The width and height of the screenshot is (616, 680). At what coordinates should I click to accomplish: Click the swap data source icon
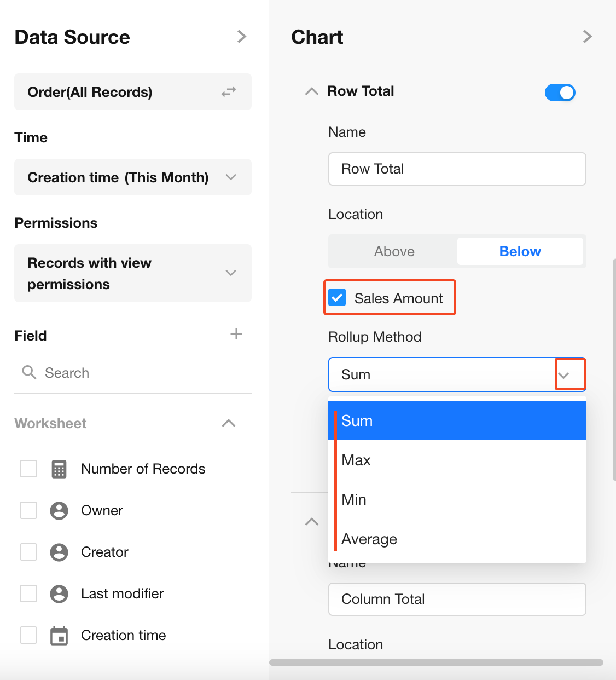(229, 92)
